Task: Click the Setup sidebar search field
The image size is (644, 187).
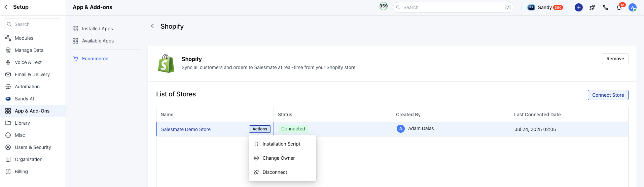Action: tap(32, 24)
